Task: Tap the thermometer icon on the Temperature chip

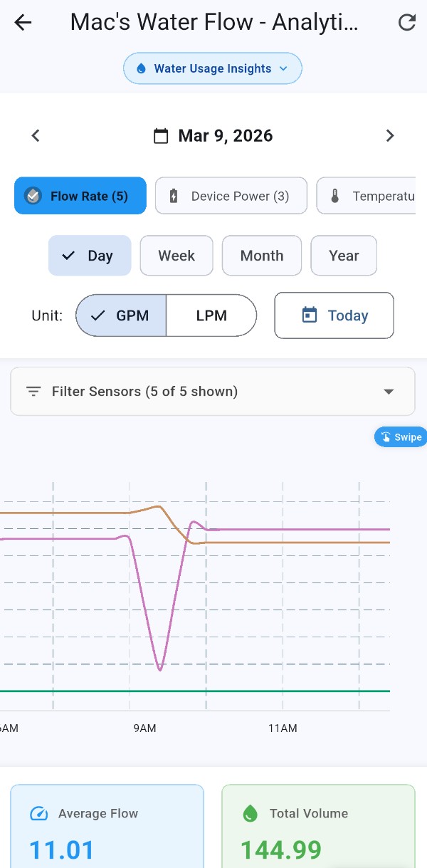Action: [335, 195]
